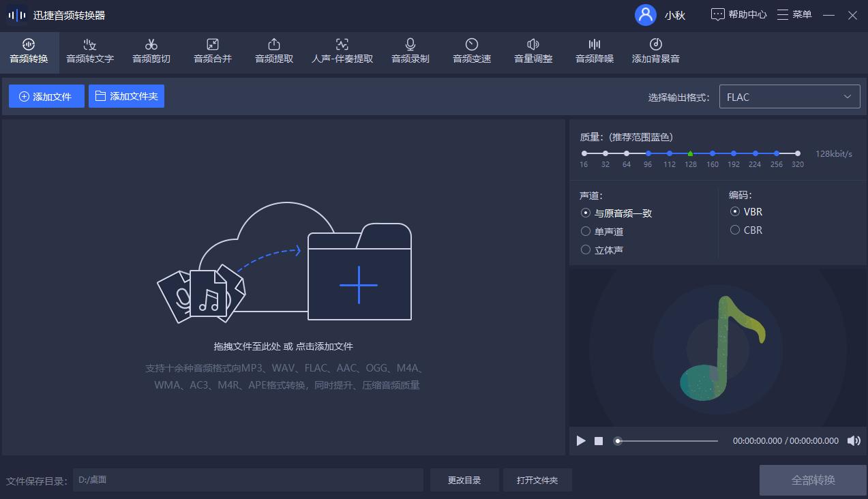Open the 音频降噪 noise reduction tool
Image resolution: width=868 pixels, height=499 pixels.
[x=593, y=51]
